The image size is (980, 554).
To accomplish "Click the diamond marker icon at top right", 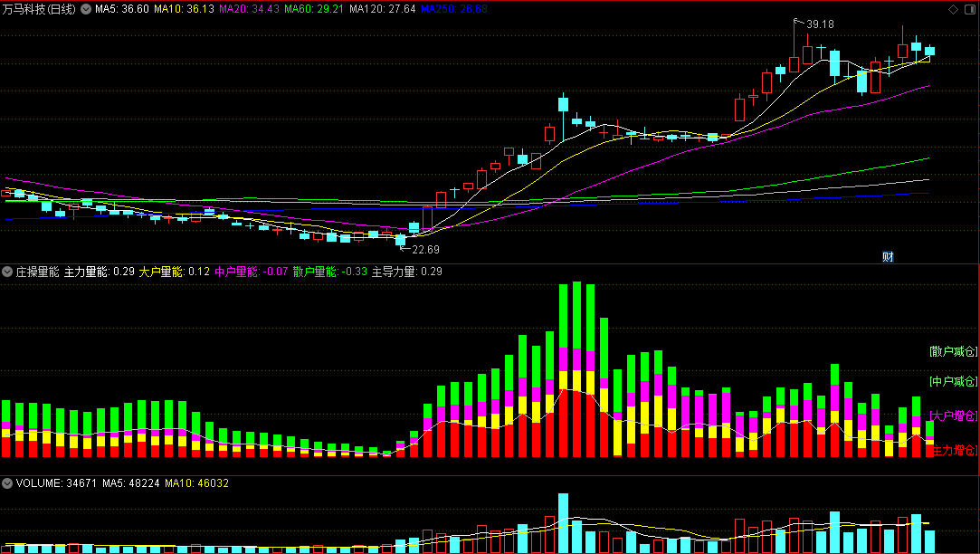I will coord(953,9).
